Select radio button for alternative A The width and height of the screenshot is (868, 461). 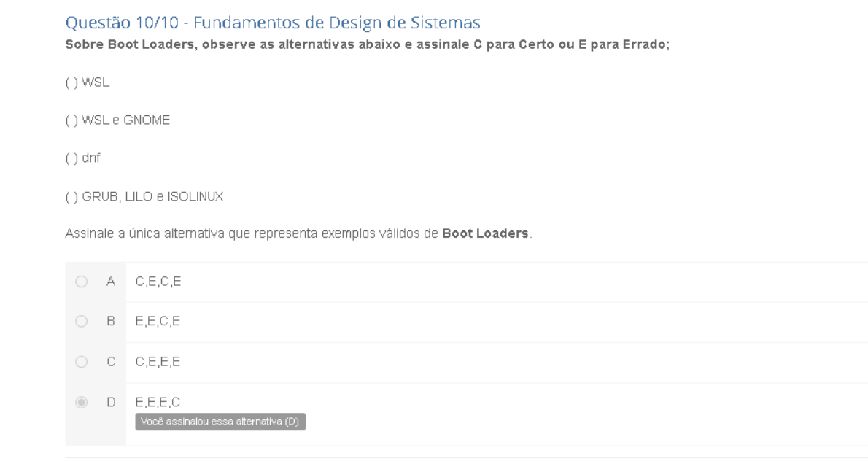pyautogui.click(x=81, y=282)
